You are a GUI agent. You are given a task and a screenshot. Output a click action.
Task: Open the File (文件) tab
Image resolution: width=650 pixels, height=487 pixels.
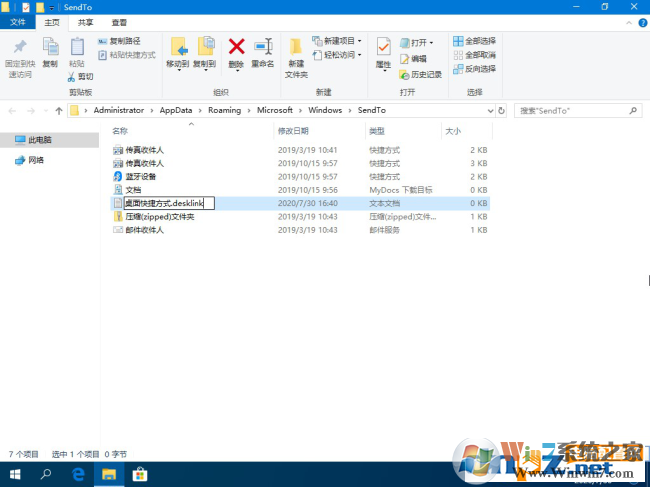[x=17, y=22]
